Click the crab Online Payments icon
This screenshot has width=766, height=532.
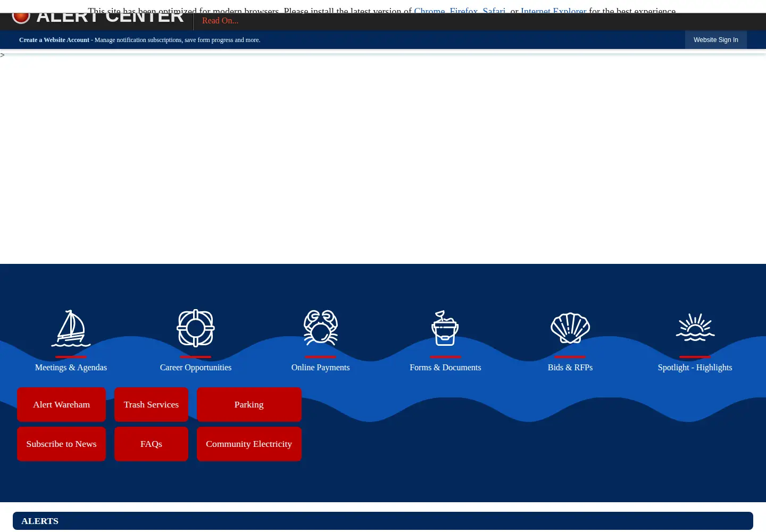(321, 328)
